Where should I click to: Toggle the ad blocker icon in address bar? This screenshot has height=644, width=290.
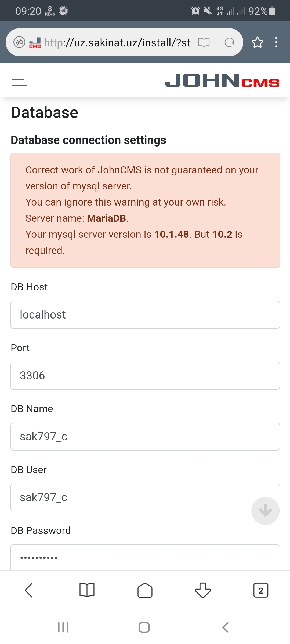(x=19, y=42)
